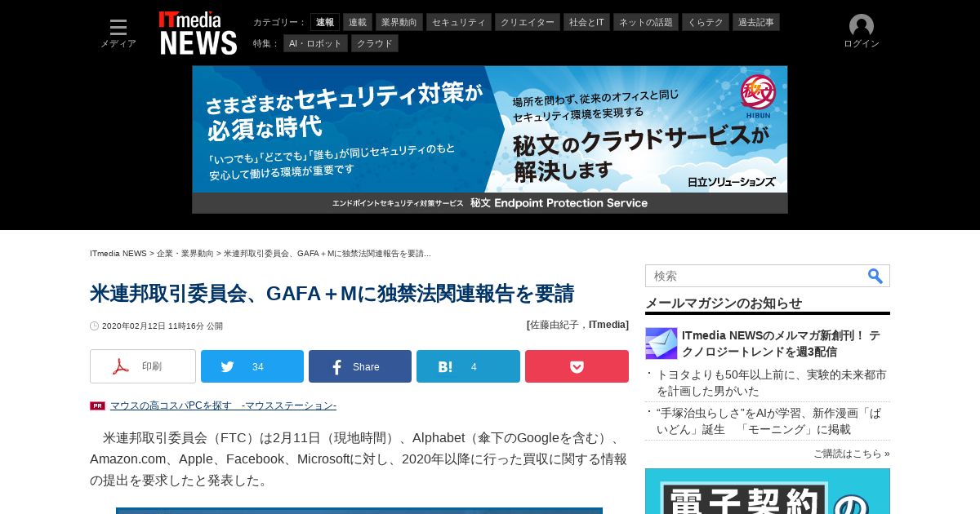Click the 電子契約 sidebar advertisement
Image resolution: width=980 pixels, height=514 pixels.
pyautogui.click(x=768, y=491)
